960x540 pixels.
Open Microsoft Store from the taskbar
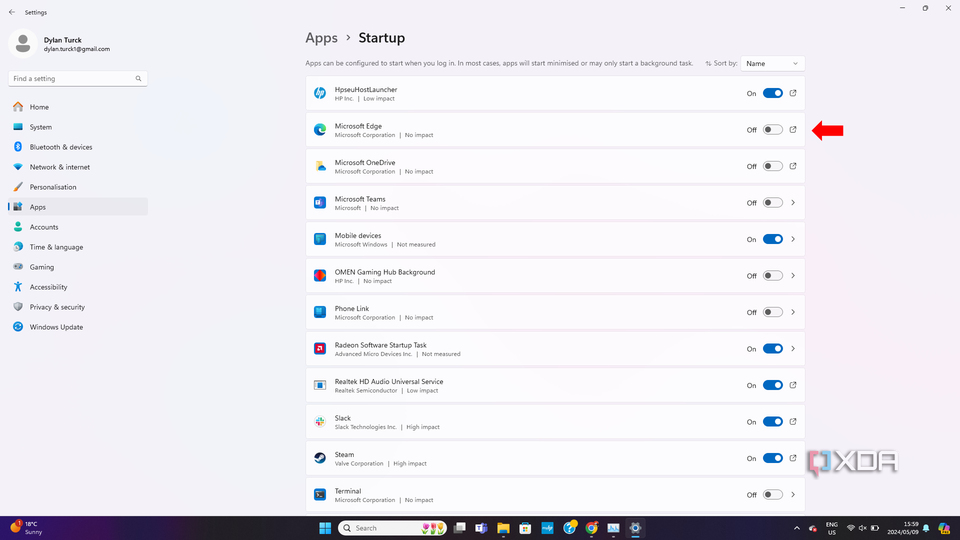[x=525, y=528]
